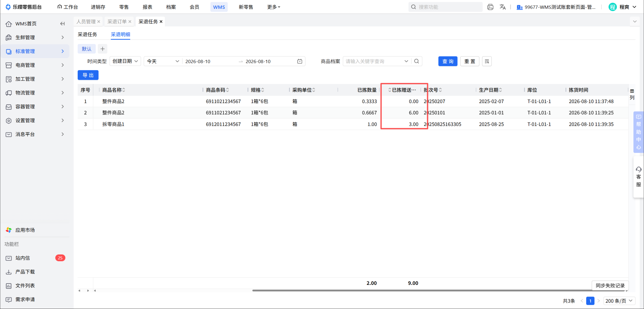Switch language with the translate icon
This screenshot has width=644, height=309.
pyautogui.click(x=503, y=7)
